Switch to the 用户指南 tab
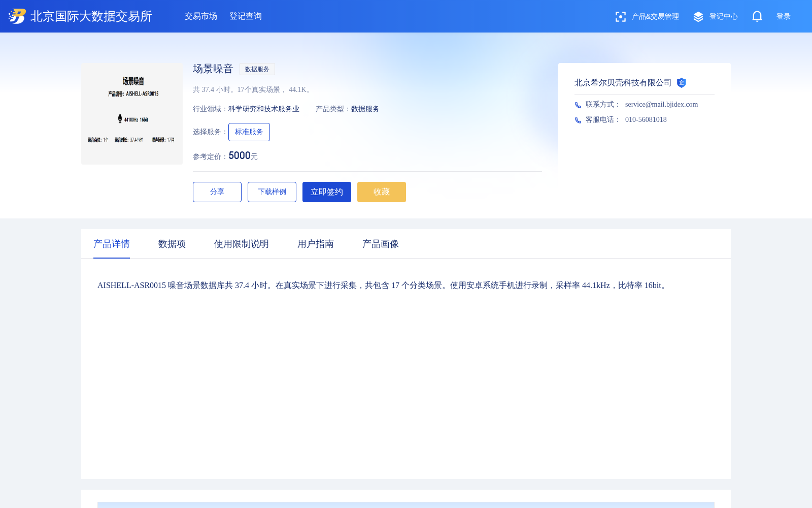Viewport: 812px width, 508px height. tap(316, 244)
